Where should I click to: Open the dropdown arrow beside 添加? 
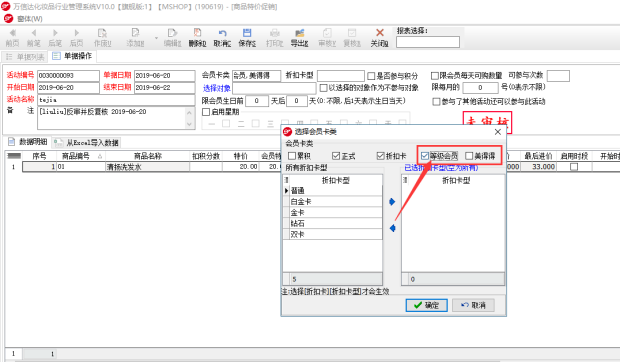pyautogui.click(x=156, y=38)
